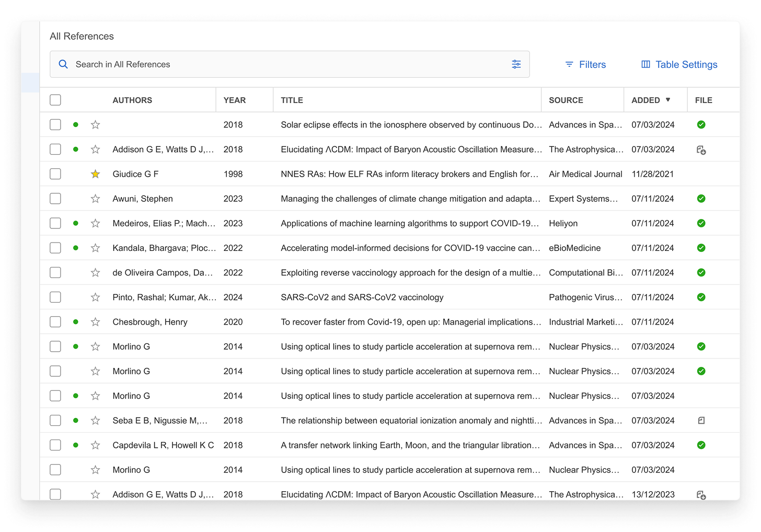Unstar the Giudice G F reference
761x532 pixels.
(x=95, y=174)
